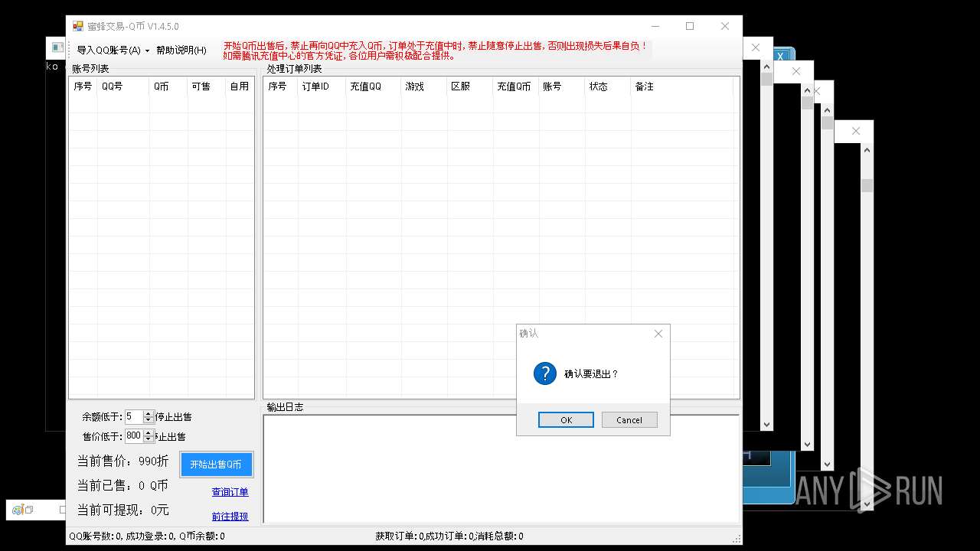Close the rightmost background console window
Viewport: 980px width, 551px height.
pos(856,131)
